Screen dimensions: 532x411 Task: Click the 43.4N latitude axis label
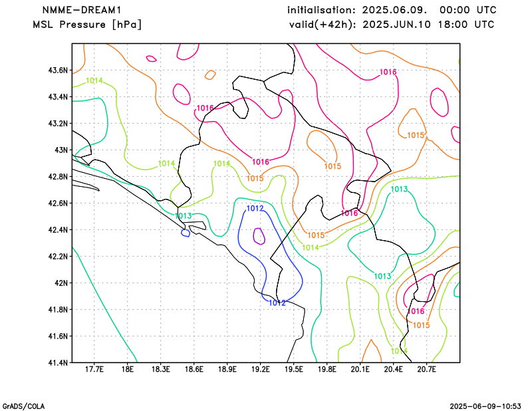58,97
